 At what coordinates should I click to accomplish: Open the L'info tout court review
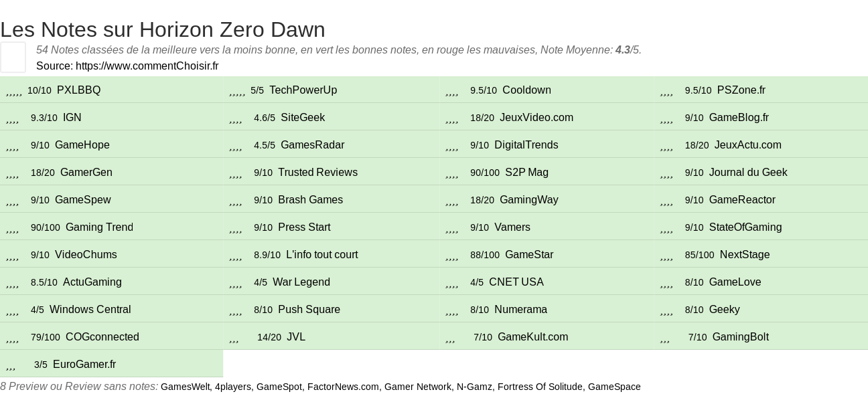(x=322, y=255)
